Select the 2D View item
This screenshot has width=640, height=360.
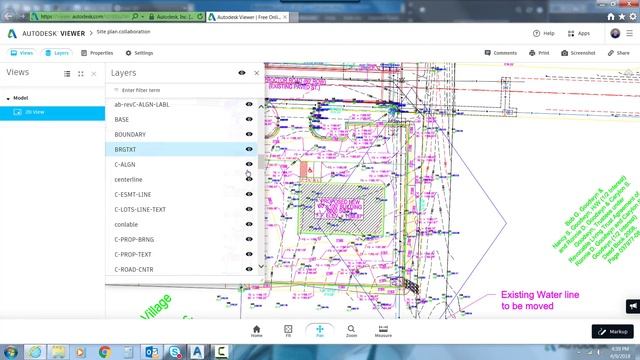pos(52,112)
